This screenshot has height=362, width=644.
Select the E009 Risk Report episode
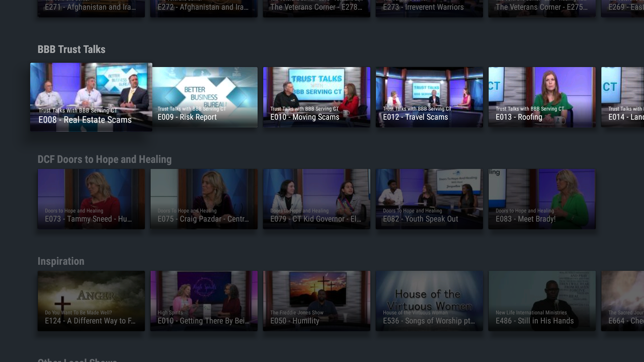[x=204, y=97]
